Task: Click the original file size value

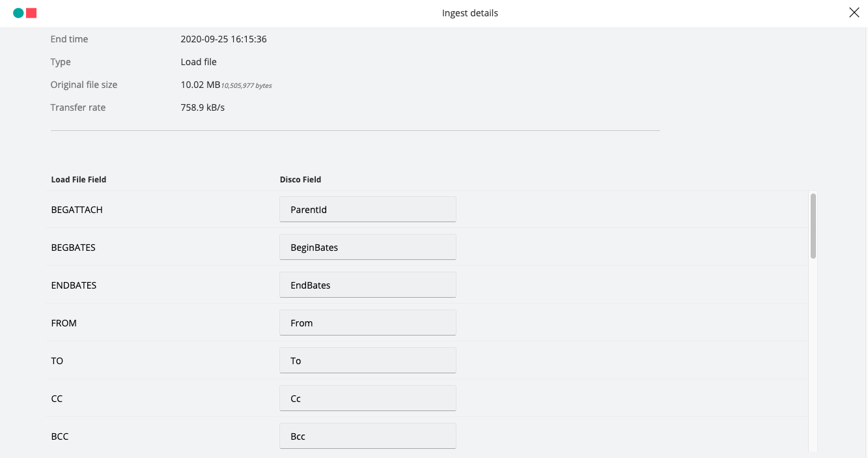Action: (226, 85)
